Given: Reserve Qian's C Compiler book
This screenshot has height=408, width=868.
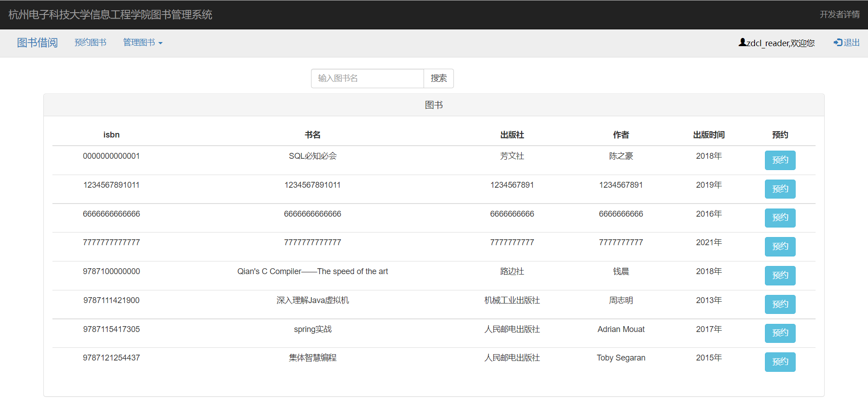Looking at the screenshot, I should click(x=780, y=275).
